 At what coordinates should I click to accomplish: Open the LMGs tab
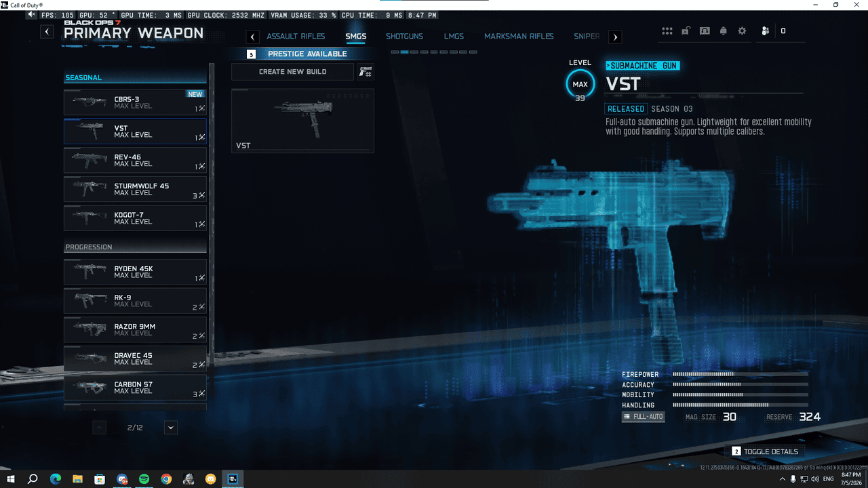(454, 37)
